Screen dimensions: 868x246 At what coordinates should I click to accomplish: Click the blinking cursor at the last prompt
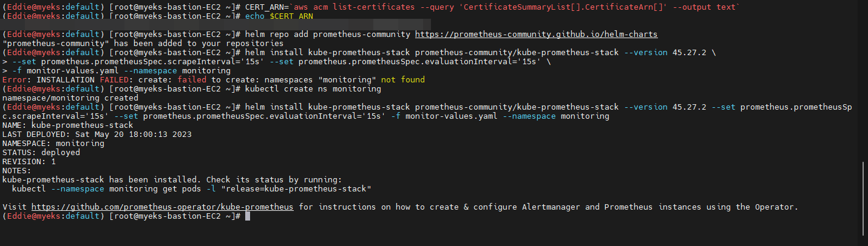pos(248,216)
